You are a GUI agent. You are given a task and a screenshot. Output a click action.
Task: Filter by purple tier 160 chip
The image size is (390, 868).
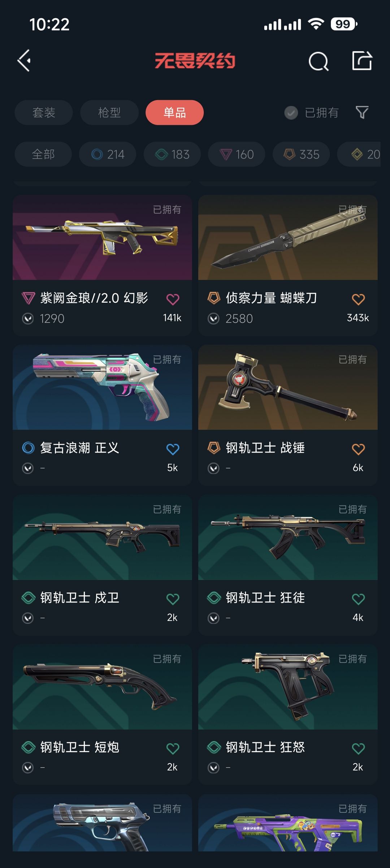pyautogui.click(x=237, y=154)
